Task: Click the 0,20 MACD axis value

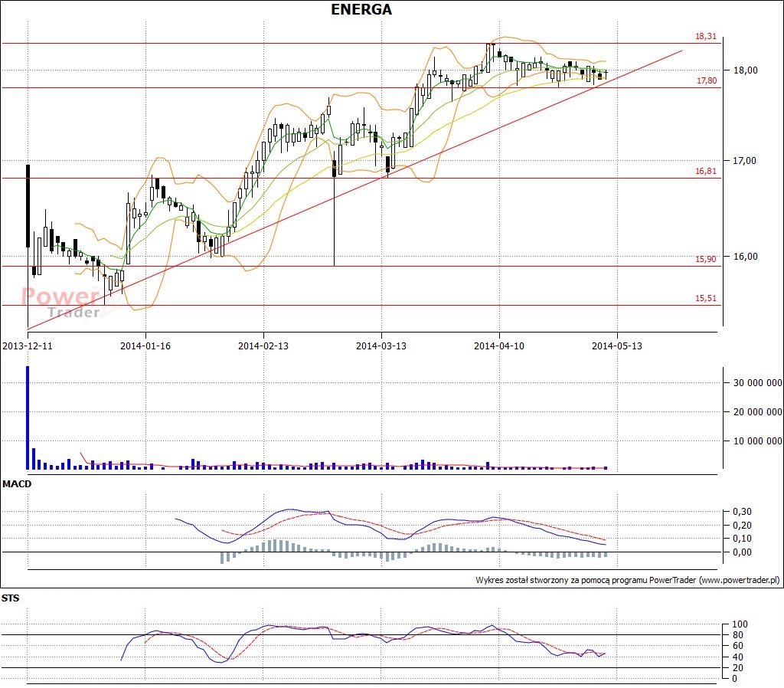Action: click(x=742, y=525)
